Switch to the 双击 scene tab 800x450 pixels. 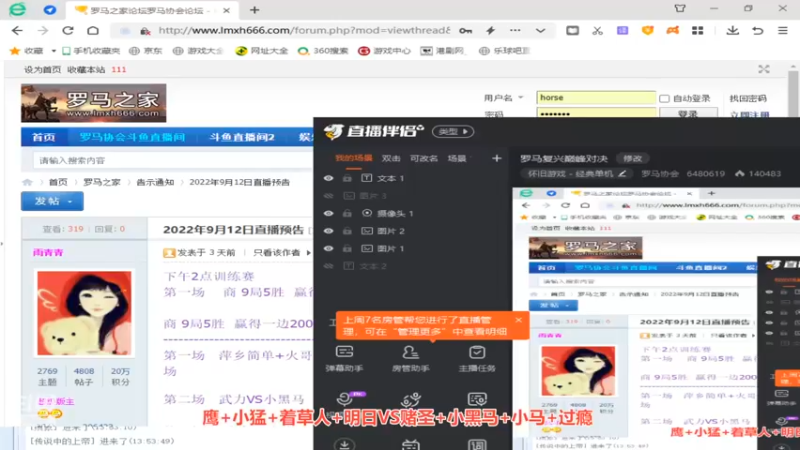(391, 159)
